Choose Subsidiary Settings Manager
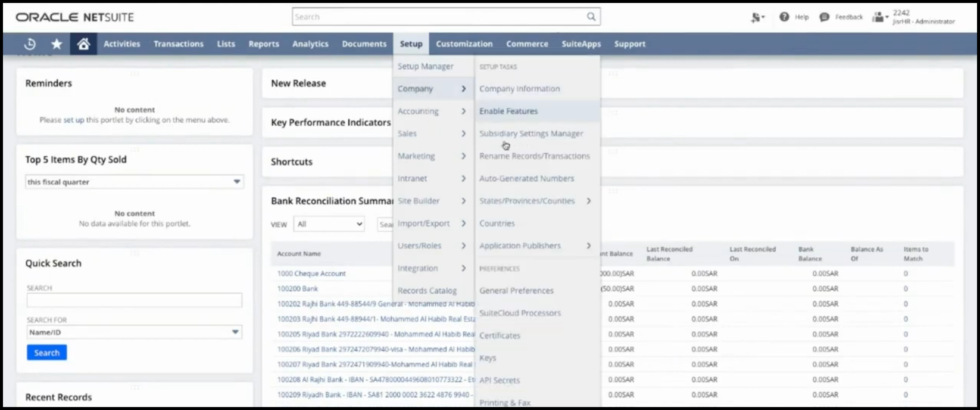980x410 pixels. (x=531, y=133)
